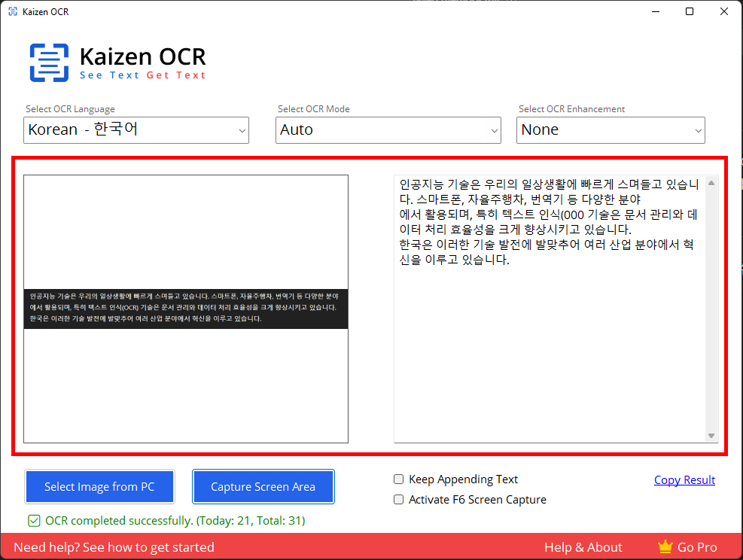
Task: Open the "See how to get started" help link
Action: [x=114, y=547]
